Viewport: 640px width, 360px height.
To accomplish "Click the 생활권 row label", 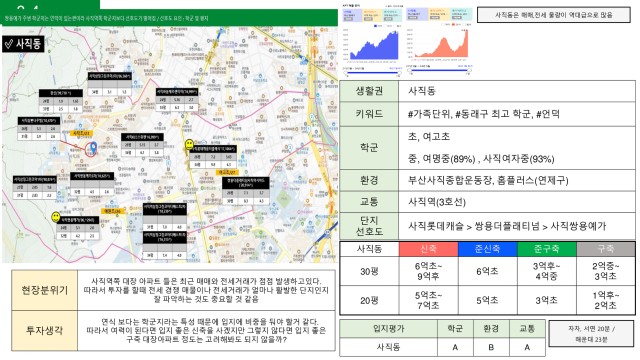I will [369, 91].
